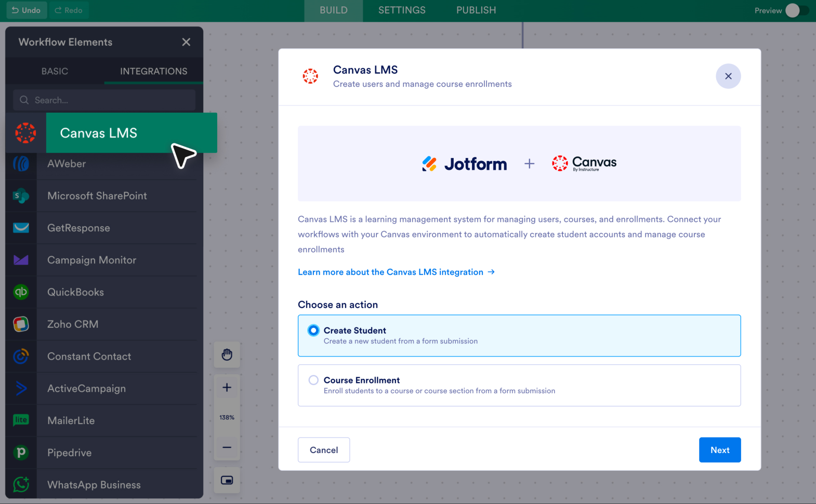This screenshot has width=816, height=504.
Task: Select the Create Student radio option
Action: [313, 330]
